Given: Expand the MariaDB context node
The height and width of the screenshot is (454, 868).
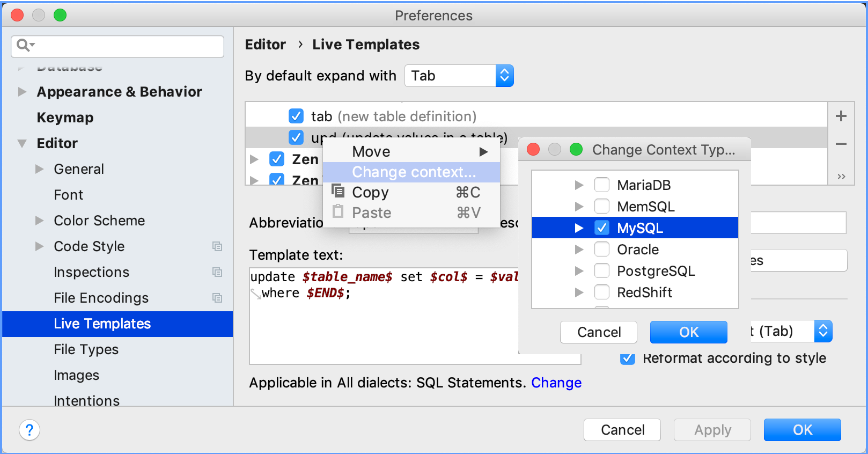Looking at the screenshot, I should point(579,185).
